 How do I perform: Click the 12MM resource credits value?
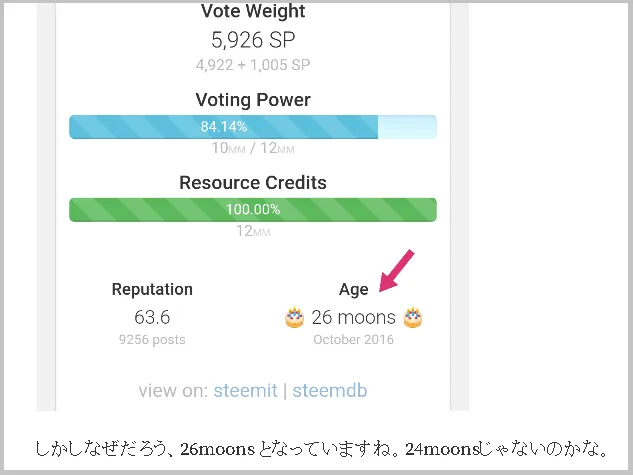253,231
